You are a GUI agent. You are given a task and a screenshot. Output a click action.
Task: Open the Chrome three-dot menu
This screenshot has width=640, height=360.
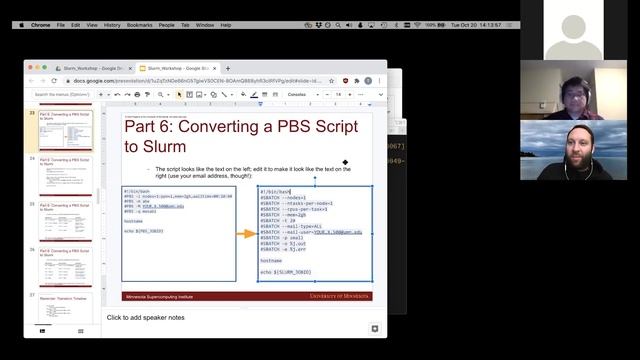pos(380,81)
